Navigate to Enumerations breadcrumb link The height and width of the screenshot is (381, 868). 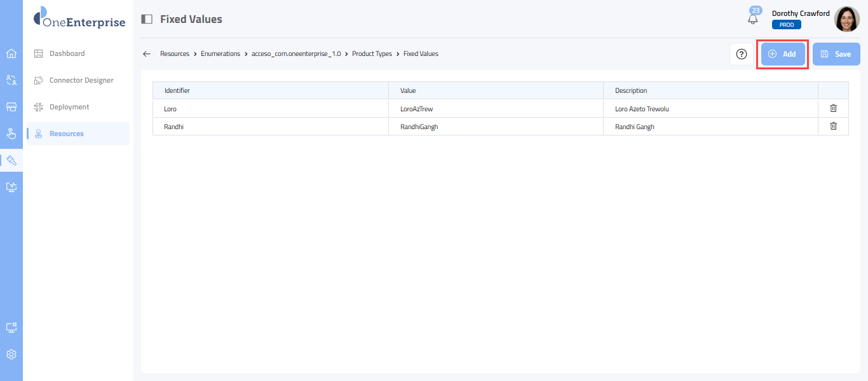pos(220,54)
